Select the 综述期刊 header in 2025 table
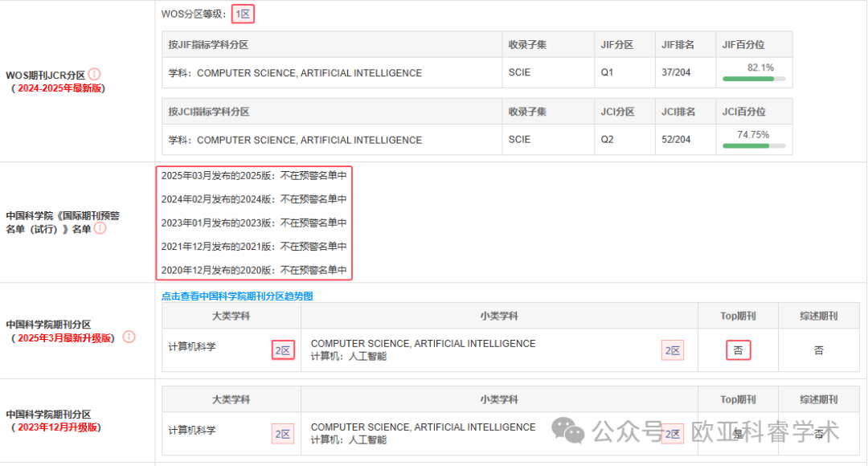Image resolution: width=868 pixels, height=466 pixels. 819,316
